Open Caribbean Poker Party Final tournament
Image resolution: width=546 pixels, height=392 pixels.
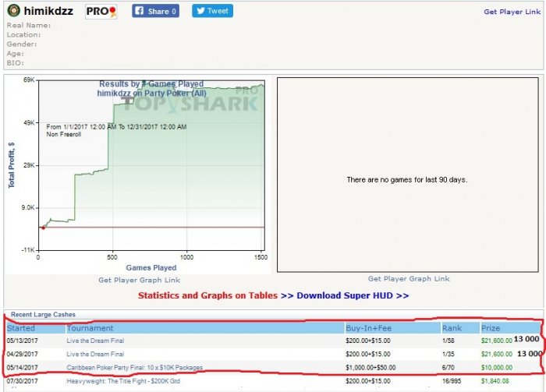tap(134, 368)
